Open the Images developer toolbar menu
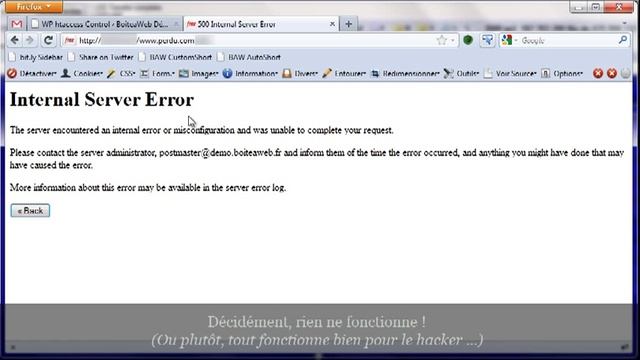Image resolution: width=640 pixels, height=360 pixels. click(199, 73)
